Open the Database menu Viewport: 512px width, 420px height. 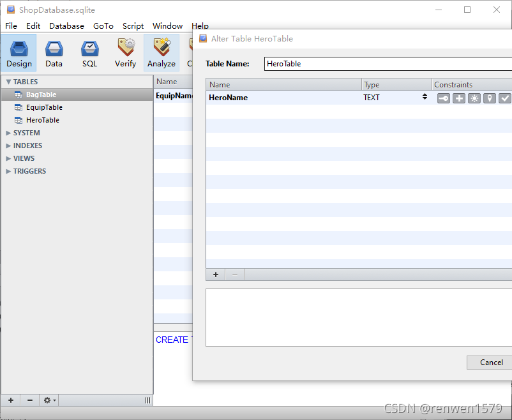(66, 26)
